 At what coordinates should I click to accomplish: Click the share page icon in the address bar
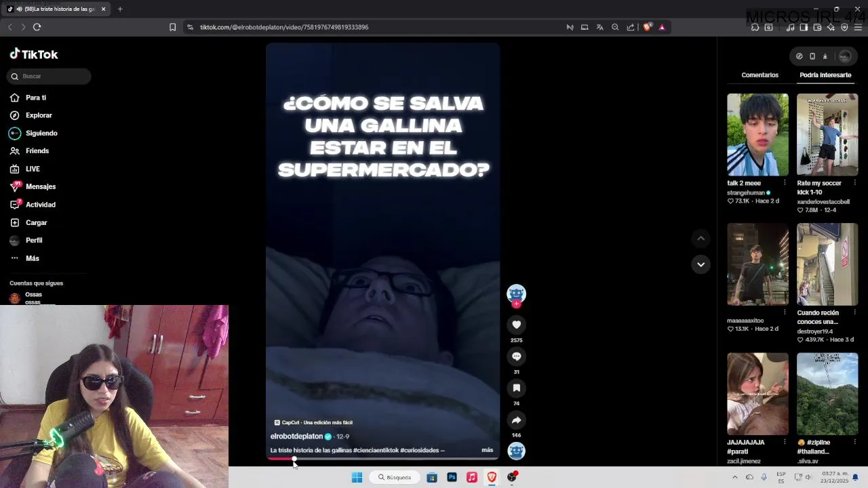(631, 27)
